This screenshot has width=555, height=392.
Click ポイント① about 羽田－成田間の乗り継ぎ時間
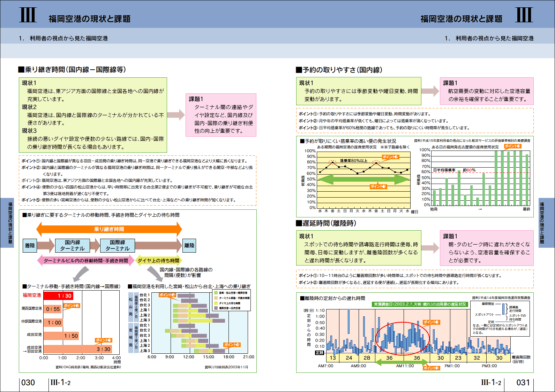tap(135, 161)
